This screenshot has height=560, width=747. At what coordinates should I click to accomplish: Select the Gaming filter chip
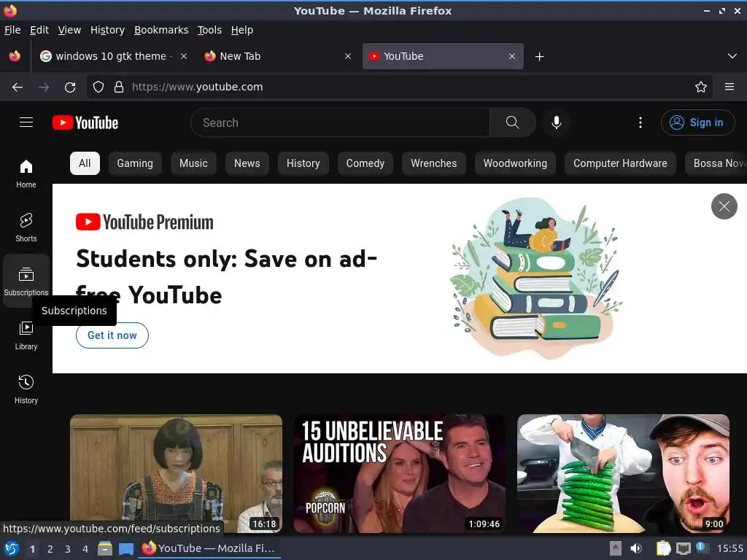coord(135,163)
